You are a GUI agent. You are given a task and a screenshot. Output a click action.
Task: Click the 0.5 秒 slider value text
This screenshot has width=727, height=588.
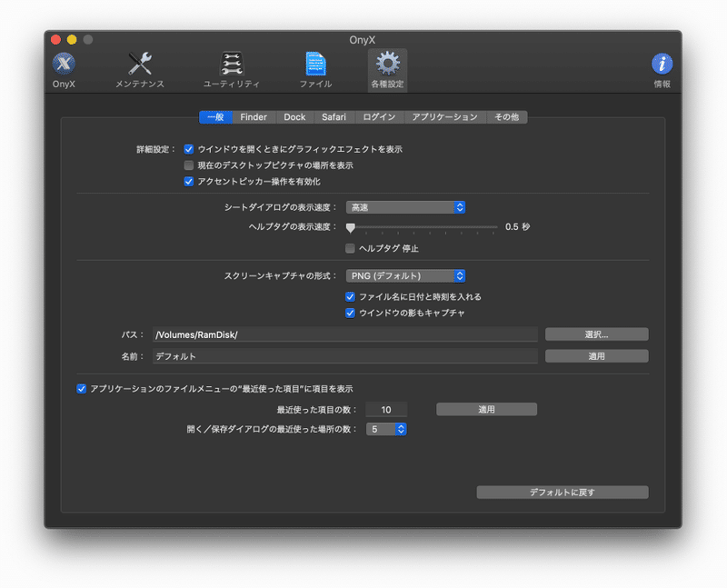517,227
